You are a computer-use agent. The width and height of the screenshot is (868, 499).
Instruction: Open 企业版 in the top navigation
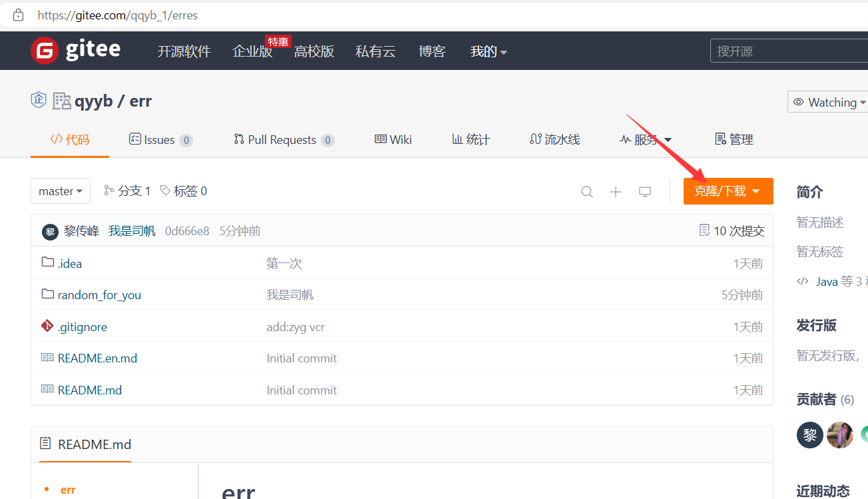[x=252, y=51]
